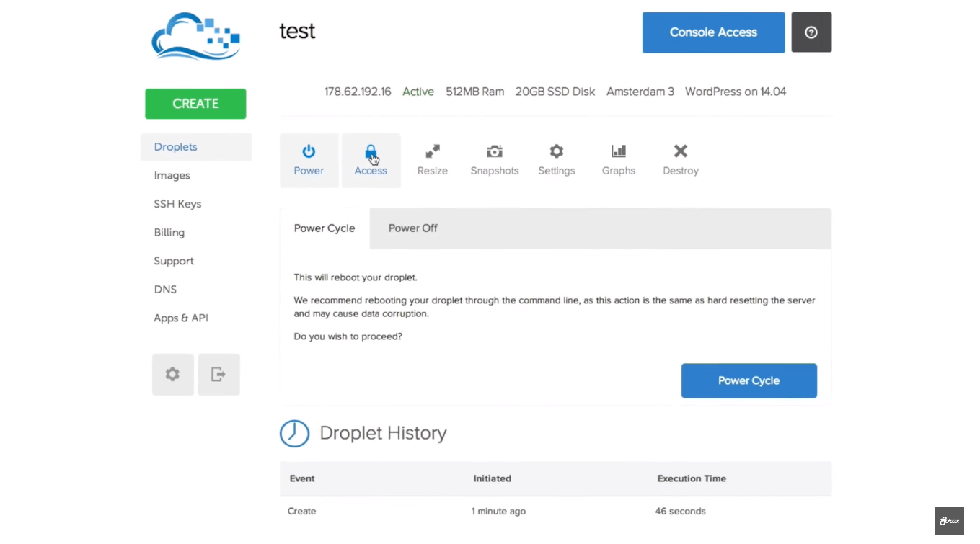Open account settings gear in sidebar
The image size is (980, 544).
172,375
